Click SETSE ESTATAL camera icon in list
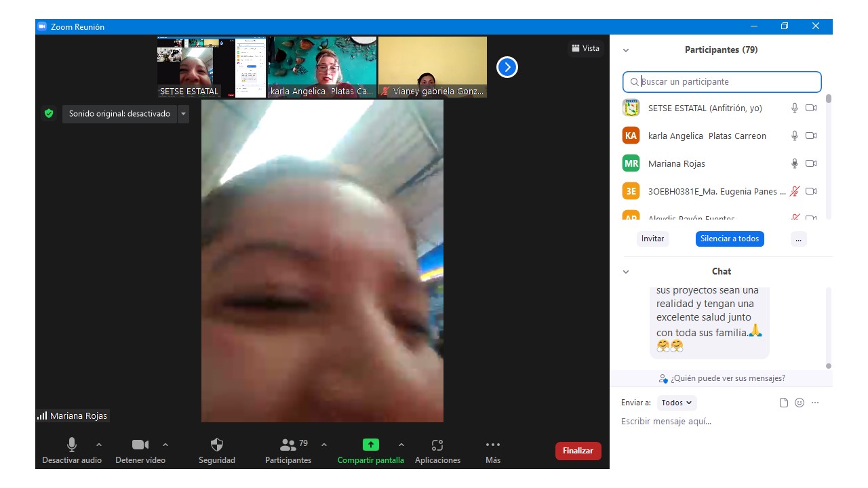The height and width of the screenshot is (488, 868). (811, 108)
